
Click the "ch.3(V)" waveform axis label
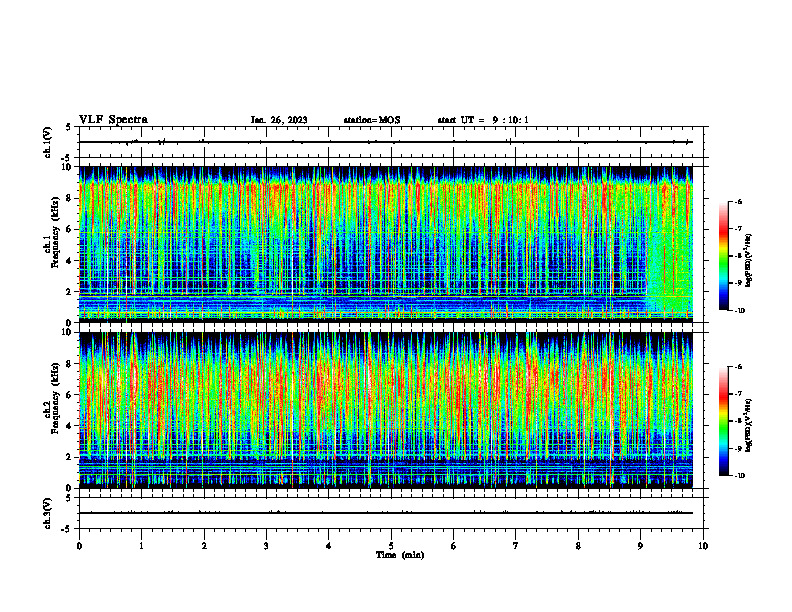click(x=47, y=513)
